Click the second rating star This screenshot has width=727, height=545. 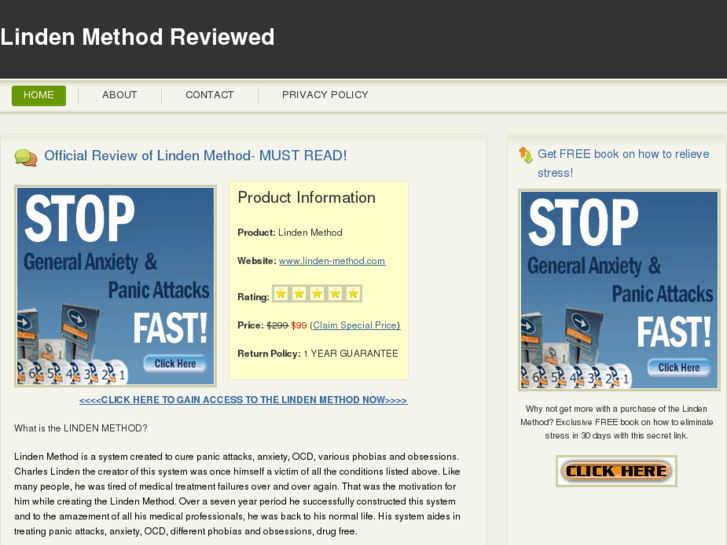[299, 294]
